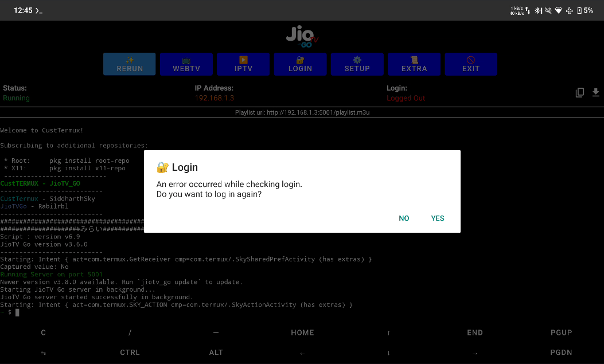Click the 'Script : version v6.9' line

(40, 237)
